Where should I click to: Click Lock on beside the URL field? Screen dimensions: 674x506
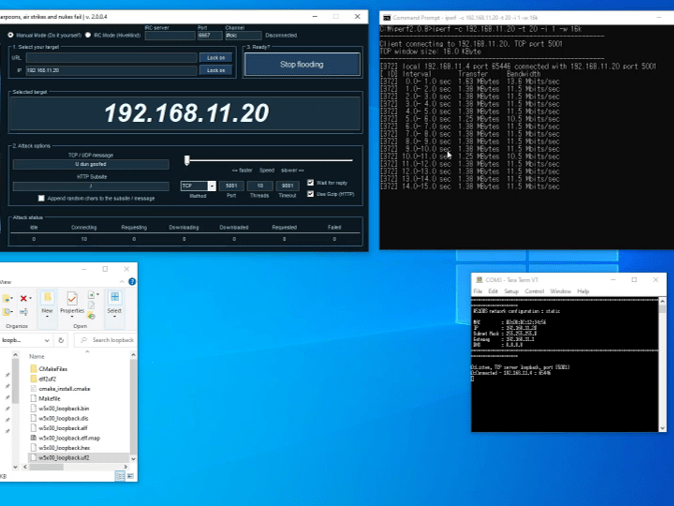point(216,58)
